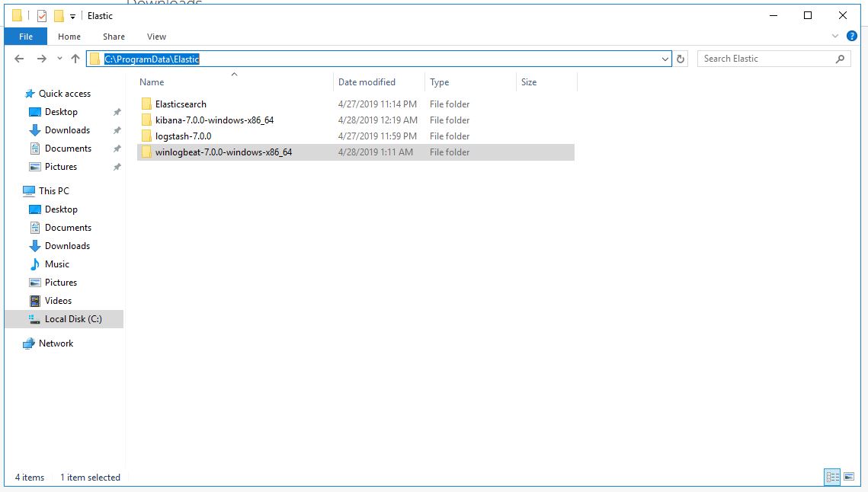Screen dimensions: 868x492
Task: Click the Elasticsearch folder icon
Action: [146, 104]
